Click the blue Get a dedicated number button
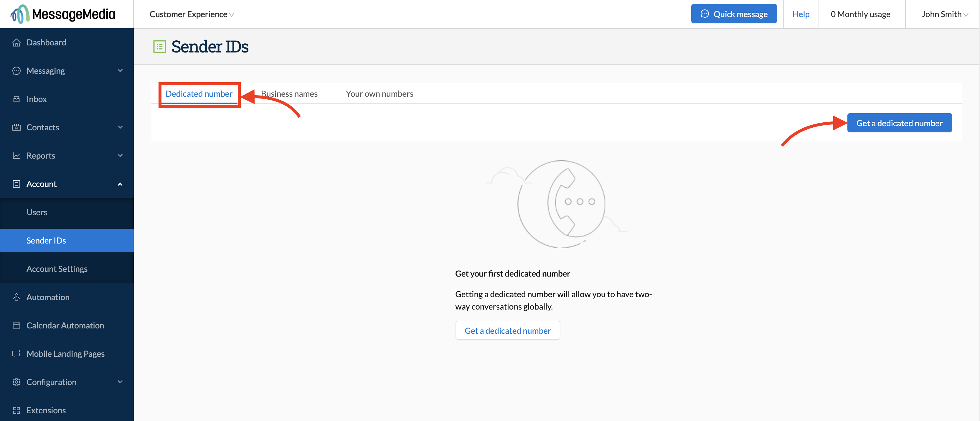This screenshot has height=421, width=980. pos(899,123)
